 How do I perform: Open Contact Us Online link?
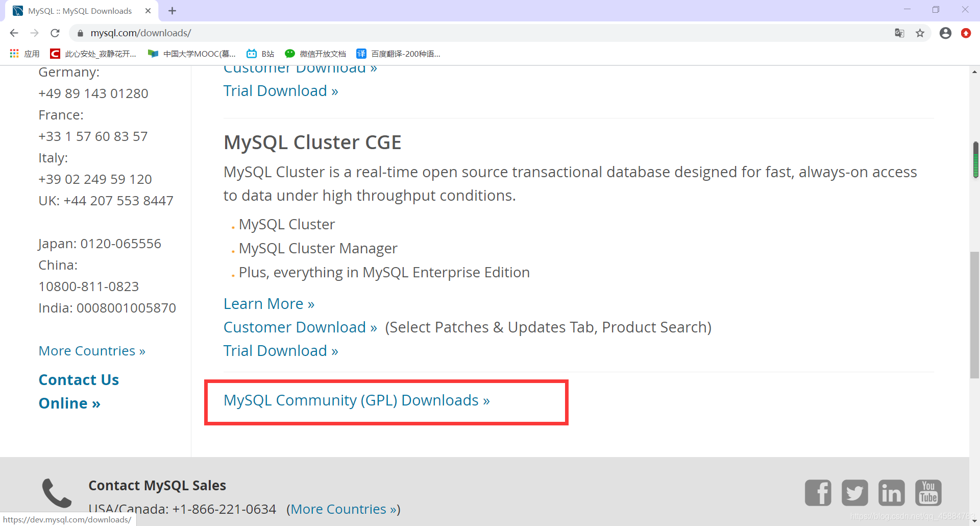pos(79,392)
